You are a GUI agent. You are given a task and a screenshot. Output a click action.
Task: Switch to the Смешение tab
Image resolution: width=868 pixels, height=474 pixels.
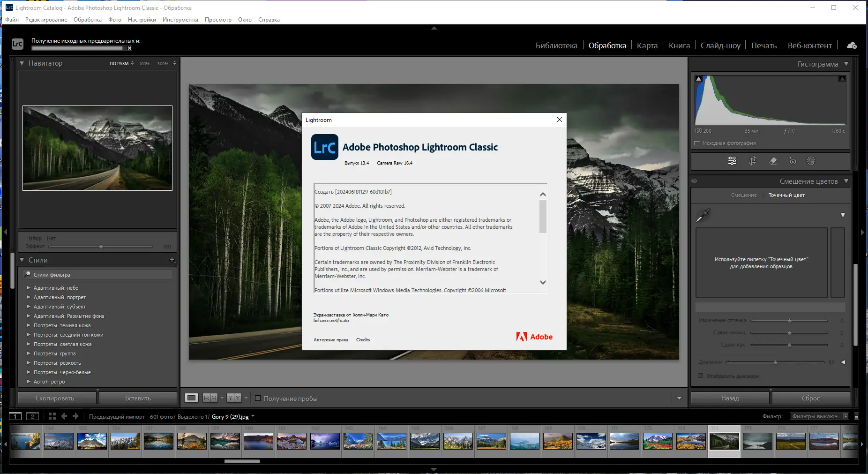coord(744,195)
